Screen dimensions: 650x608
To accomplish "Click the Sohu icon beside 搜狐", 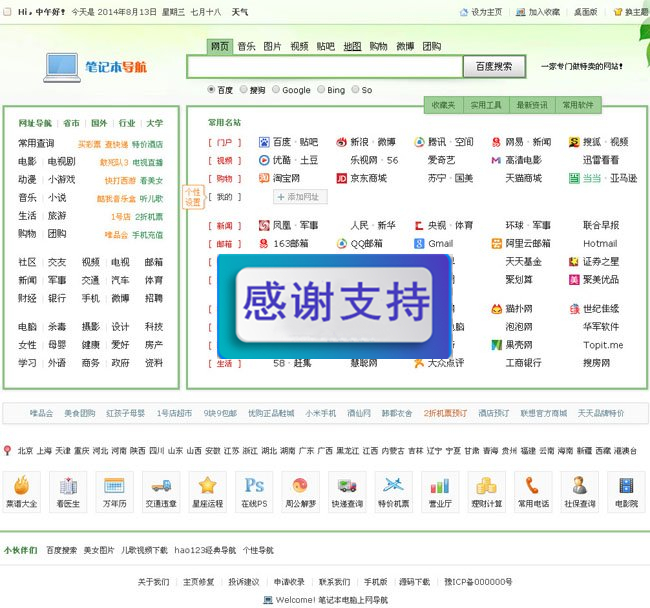I will 574,142.
